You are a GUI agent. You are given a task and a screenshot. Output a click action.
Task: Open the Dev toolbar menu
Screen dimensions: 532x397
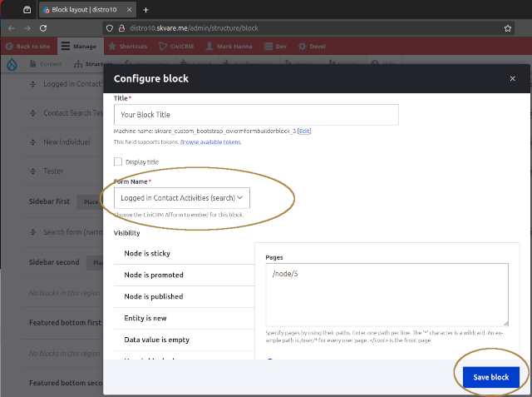coord(275,46)
